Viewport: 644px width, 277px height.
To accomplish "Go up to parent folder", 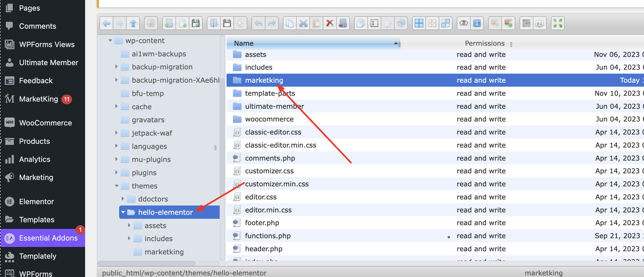I will tap(133, 23).
